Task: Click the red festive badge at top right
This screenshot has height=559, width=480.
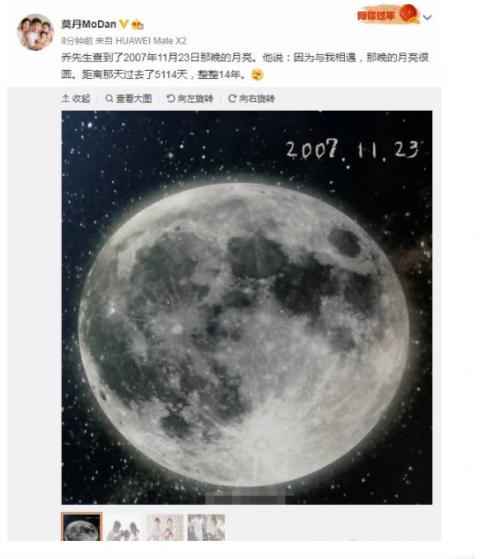Action: pos(388,14)
